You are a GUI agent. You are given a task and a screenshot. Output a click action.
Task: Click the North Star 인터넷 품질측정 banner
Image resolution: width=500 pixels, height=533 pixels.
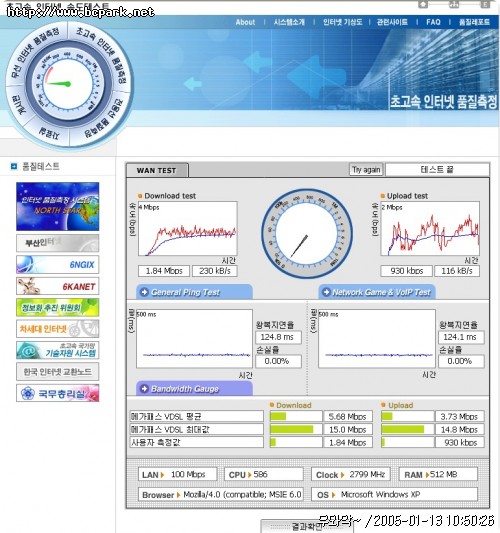point(57,206)
